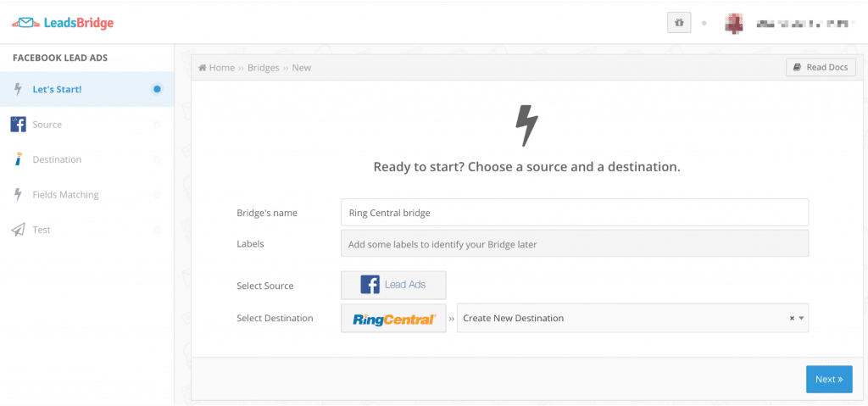Click the Destination step icon in sidebar
This screenshot has height=406, width=868.
point(18,159)
